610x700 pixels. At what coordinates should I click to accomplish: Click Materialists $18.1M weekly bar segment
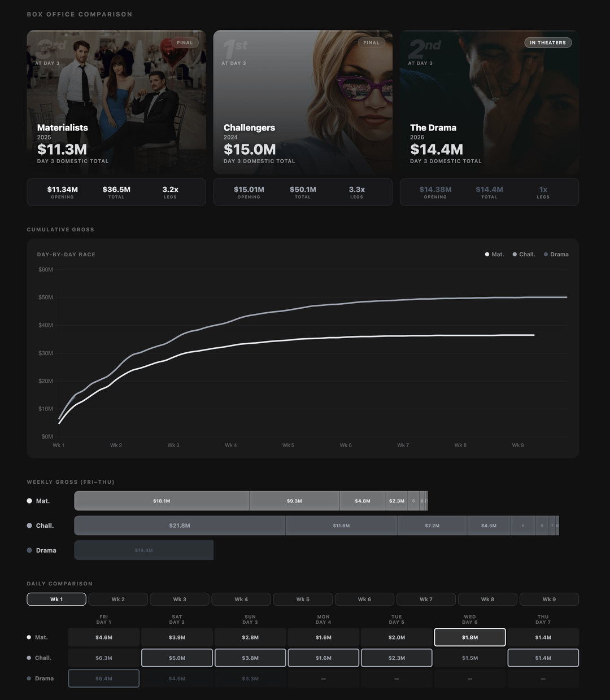tap(162, 501)
